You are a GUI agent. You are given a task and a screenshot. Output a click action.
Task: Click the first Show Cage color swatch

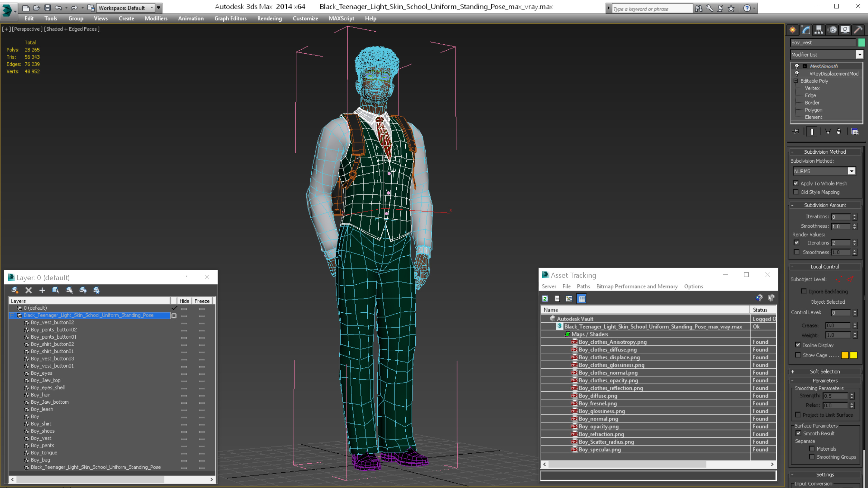click(845, 355)
